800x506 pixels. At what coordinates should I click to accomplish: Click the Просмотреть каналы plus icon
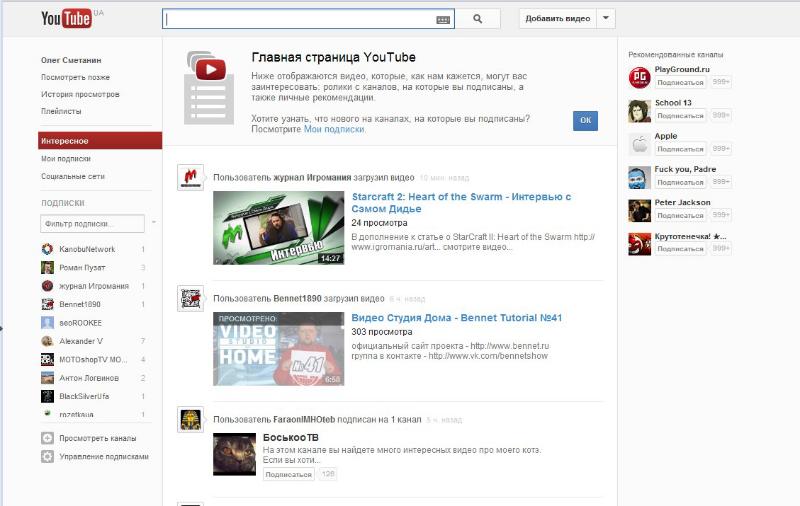point(47,438)
